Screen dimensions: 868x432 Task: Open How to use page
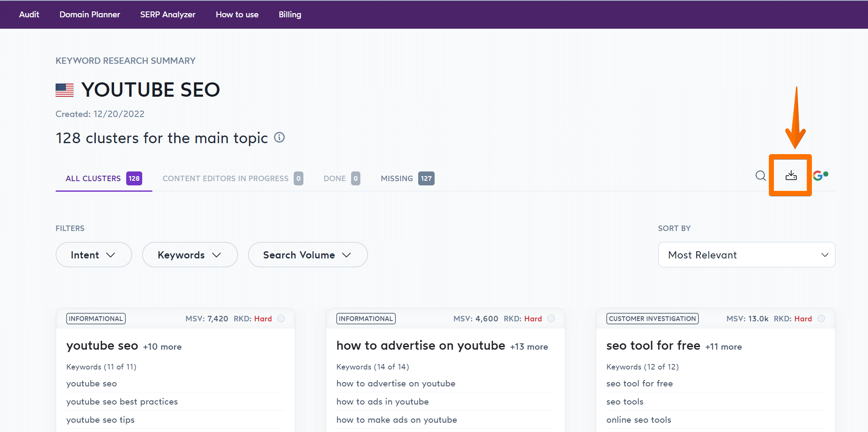coord(237,14)
